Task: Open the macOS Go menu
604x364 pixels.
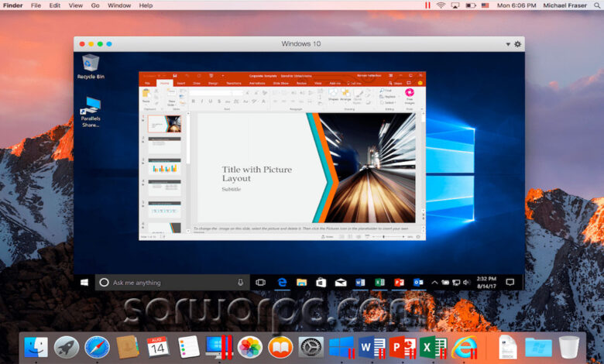Action: pos(95,5)
